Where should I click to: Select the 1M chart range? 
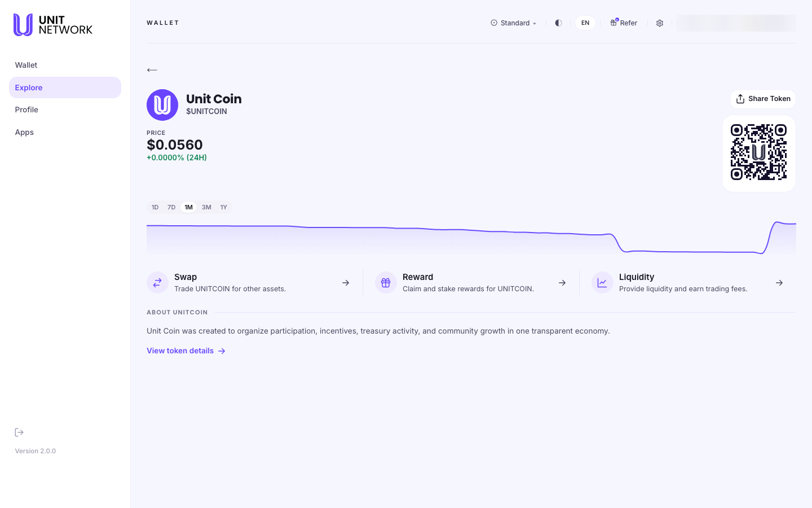point(189,207)
